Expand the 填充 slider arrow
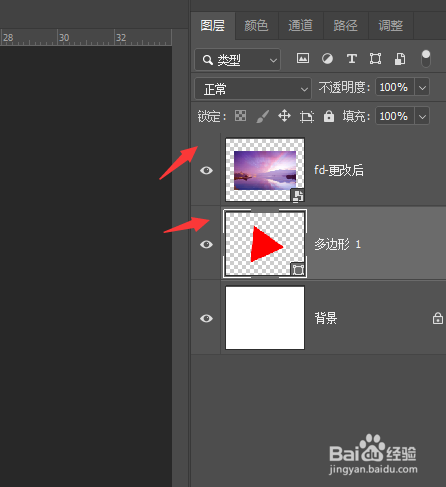The image size is (446, 487). tap(422, 116)
